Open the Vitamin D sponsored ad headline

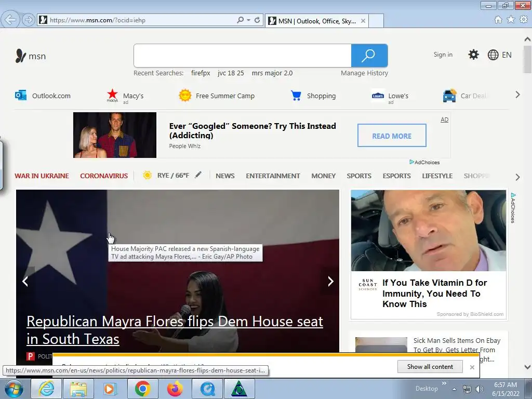[434, 293]
